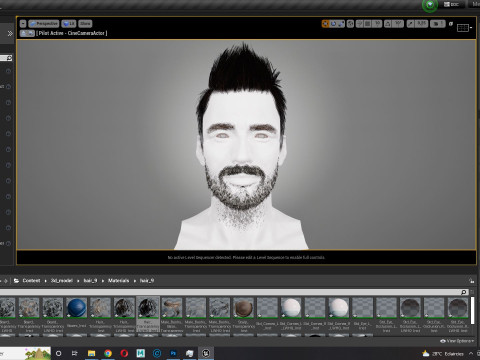The height and width of the screenshot is (360, 480).
Task: Open the viewport layout grid dropdown
Action: click(464, 28)
